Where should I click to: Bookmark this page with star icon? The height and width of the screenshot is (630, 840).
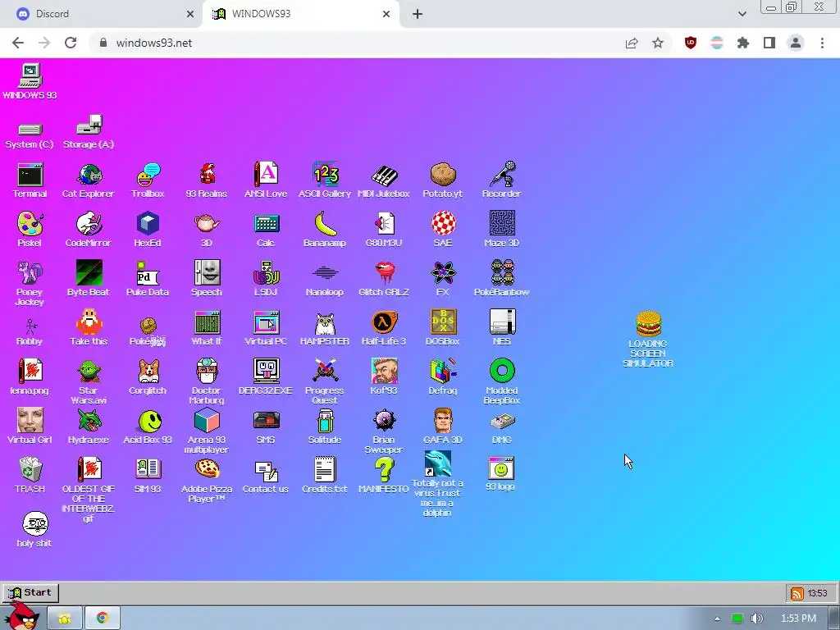(658, 43)
